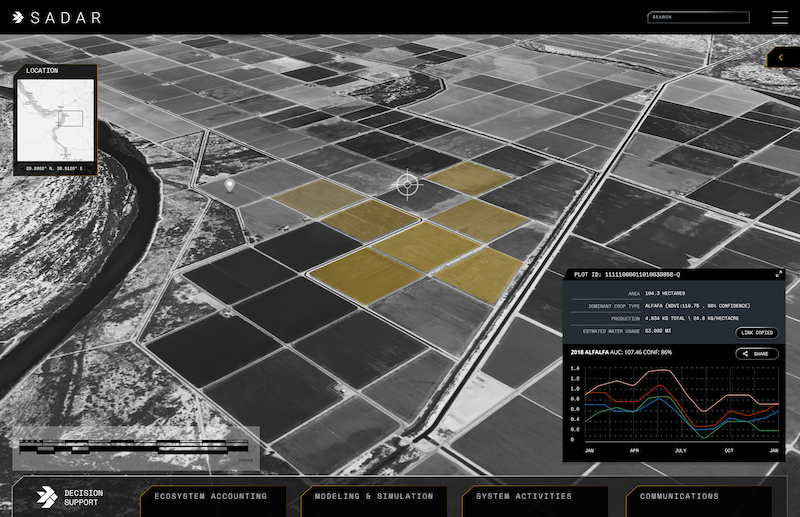The image size is (800, 517).
Task: Open the Communications tab
Action: (x=679, y=496)
